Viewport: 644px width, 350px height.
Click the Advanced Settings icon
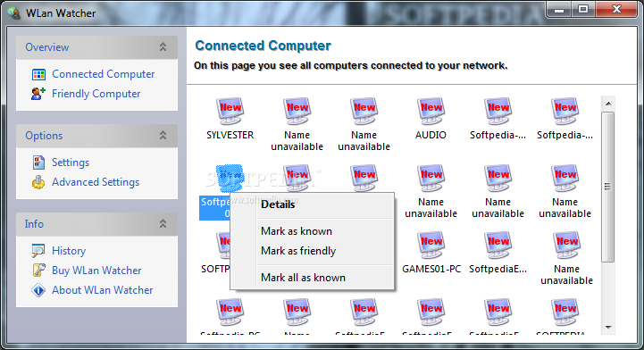tap(38, 182)
